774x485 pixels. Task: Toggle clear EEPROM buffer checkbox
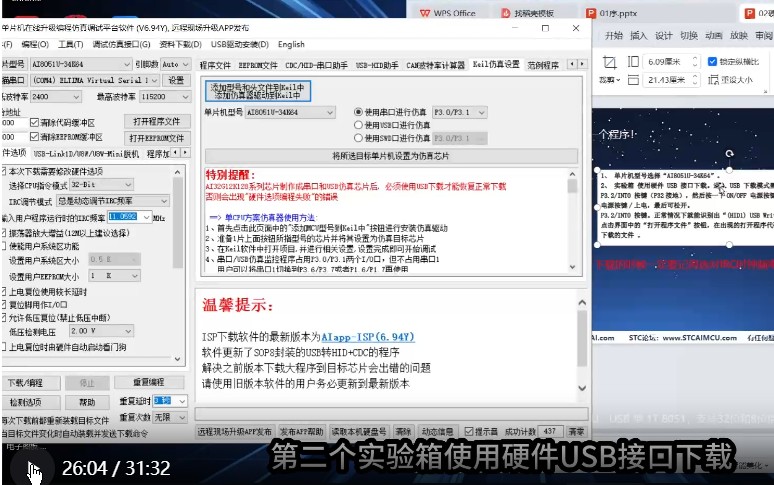coord(34,137)
